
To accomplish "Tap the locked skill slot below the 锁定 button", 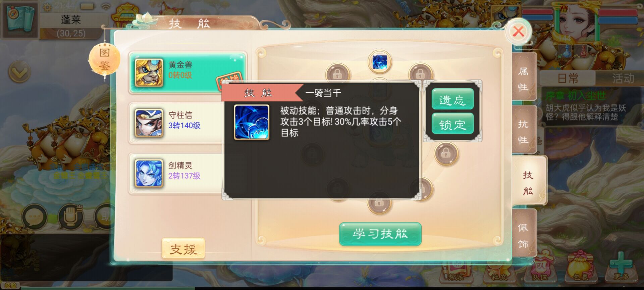I will point(446,154).
